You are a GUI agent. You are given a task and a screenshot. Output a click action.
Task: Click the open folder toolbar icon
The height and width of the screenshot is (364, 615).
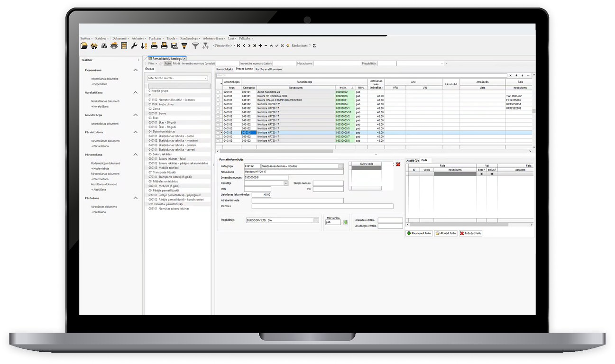84,46
